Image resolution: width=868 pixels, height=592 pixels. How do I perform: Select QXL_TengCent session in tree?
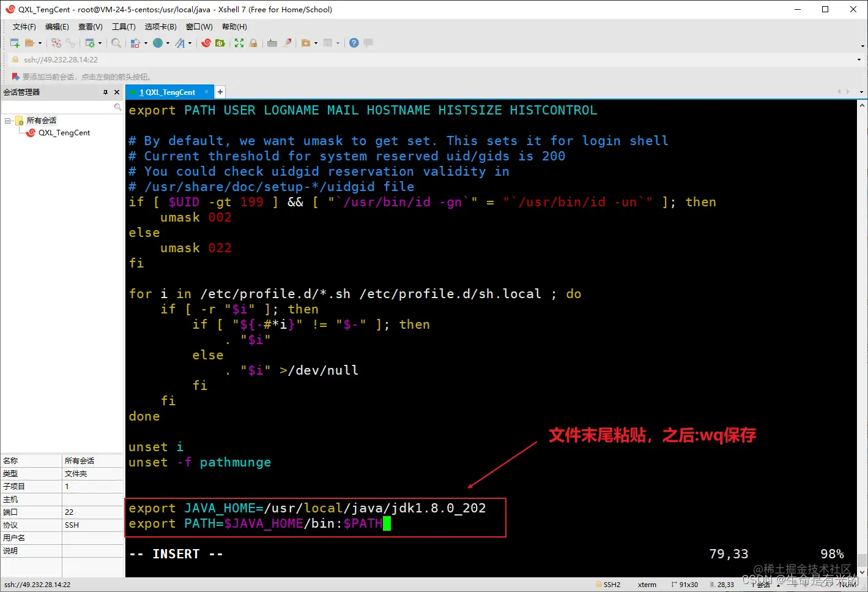(64, 133)
